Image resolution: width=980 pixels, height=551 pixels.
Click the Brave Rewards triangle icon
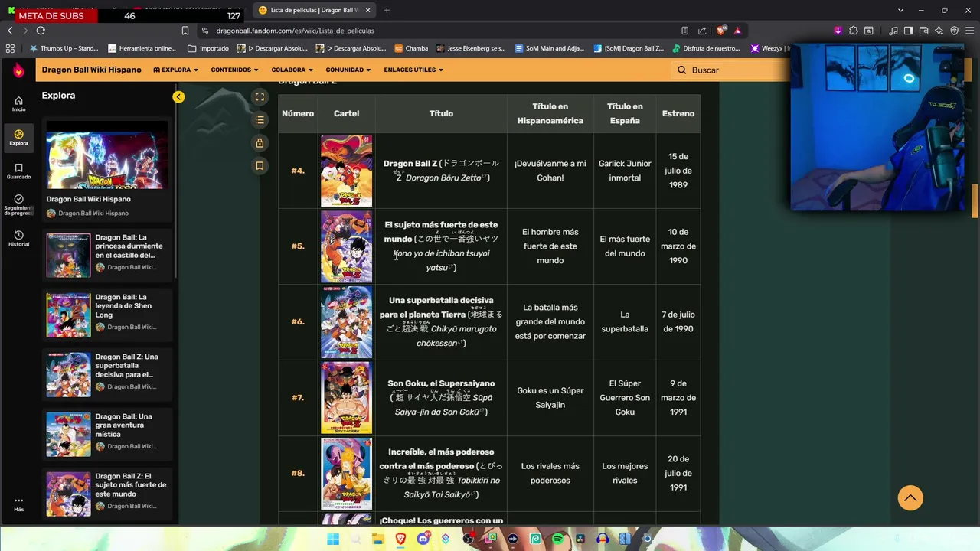pyautogui.click(x=737, y=31)
